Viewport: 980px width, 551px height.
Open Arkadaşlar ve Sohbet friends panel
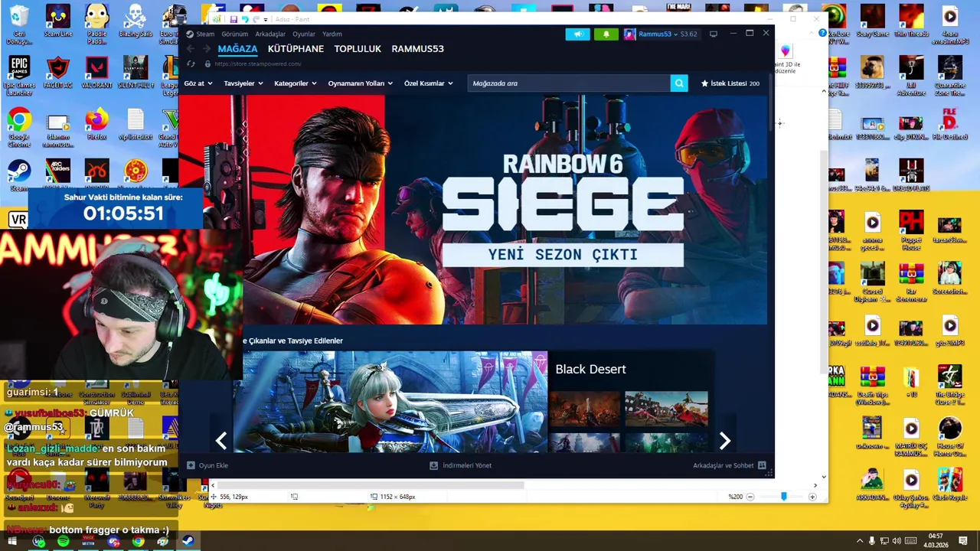(x=730, y=465)
